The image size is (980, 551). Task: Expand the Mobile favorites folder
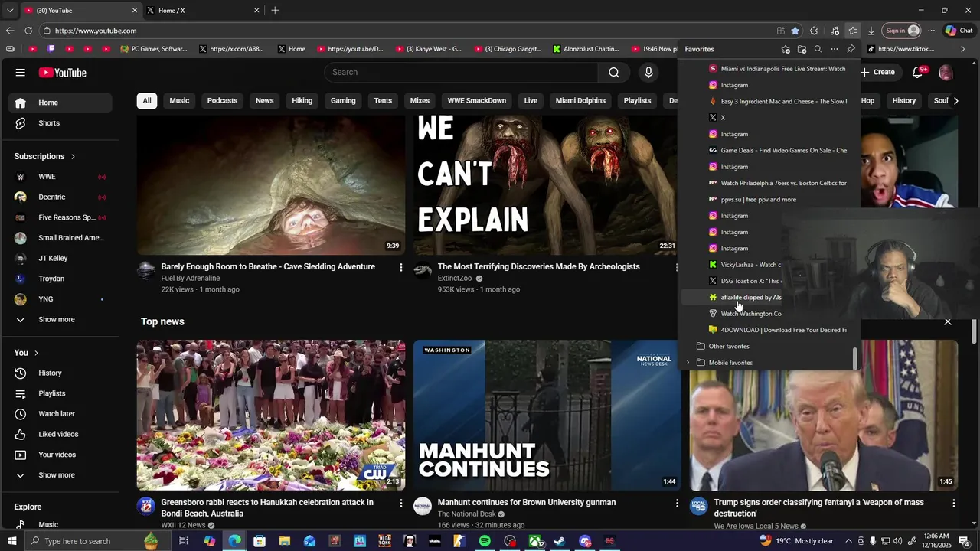688,363
